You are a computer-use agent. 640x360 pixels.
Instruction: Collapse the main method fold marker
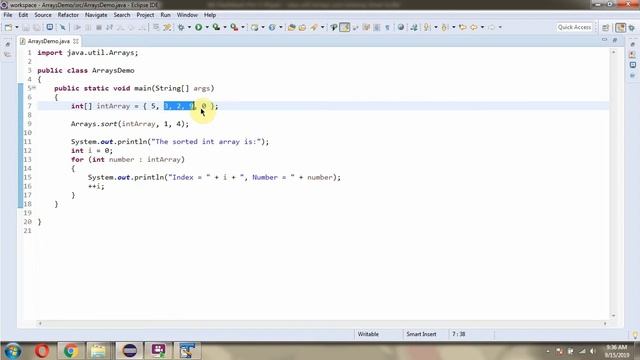pos(34,88)
